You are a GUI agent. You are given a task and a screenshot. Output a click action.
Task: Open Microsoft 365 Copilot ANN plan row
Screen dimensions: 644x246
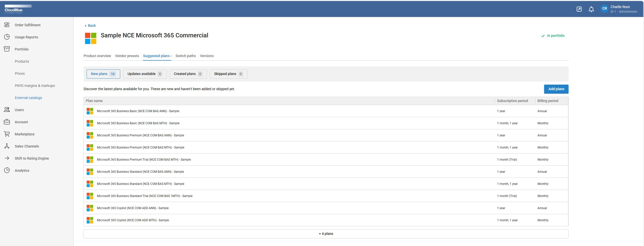pos(133,208)
